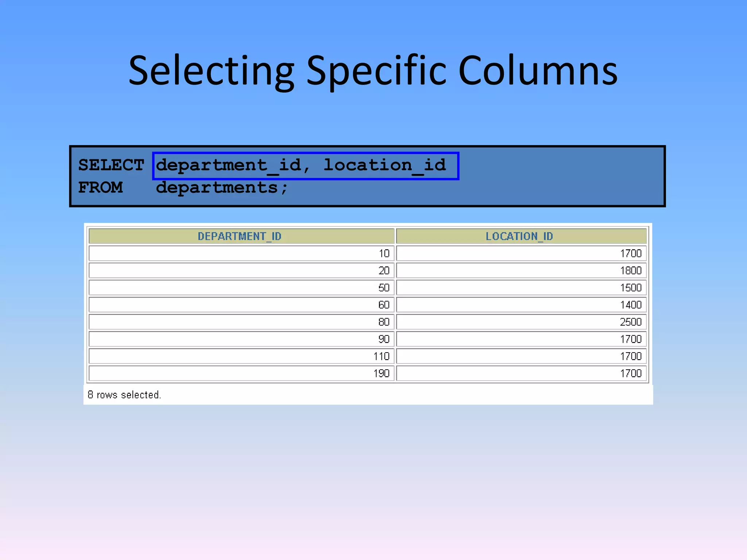Select department ID cell 190
The image size is (747, 560).
[241, 373]
